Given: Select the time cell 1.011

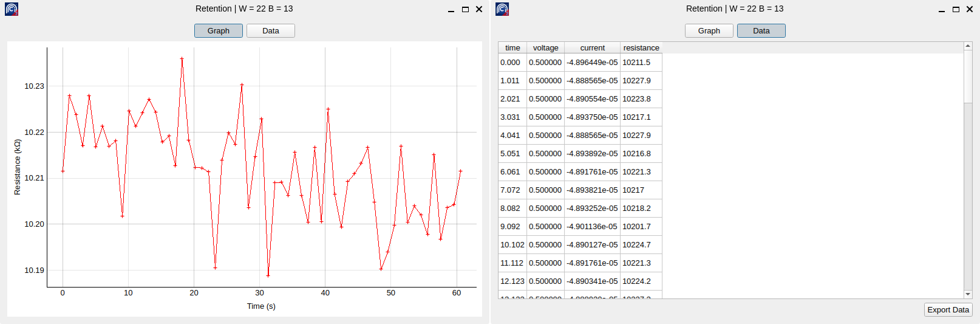Looking at the screenshot, I should point(512,81).
